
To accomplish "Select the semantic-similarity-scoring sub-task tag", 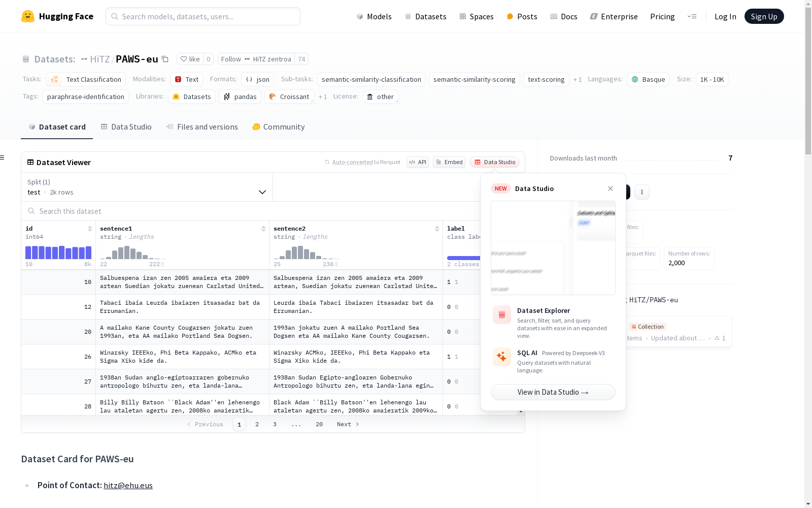I will (x=474, y=79).
